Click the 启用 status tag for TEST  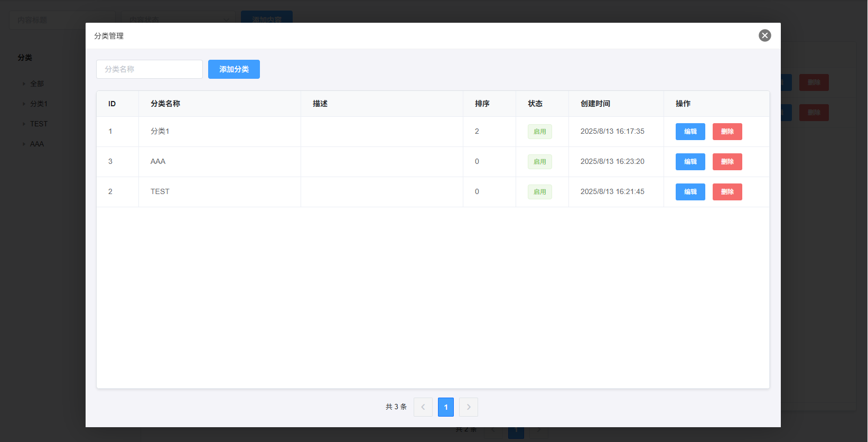539,192
